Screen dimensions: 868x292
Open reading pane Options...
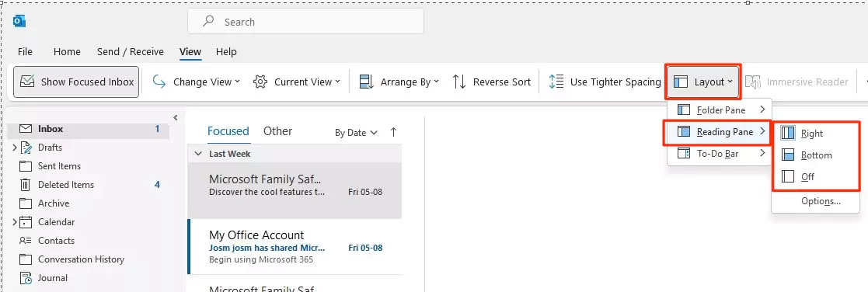click(821, 201)
